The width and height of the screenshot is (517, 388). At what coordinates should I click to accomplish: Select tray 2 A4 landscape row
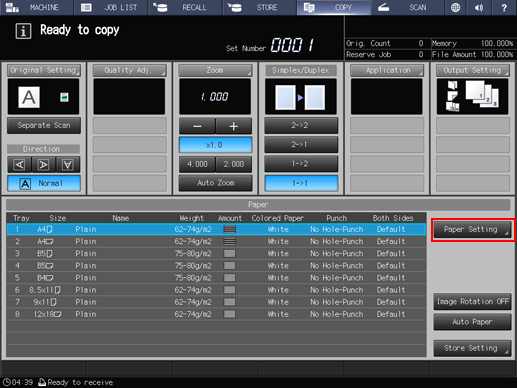[216, 242]
